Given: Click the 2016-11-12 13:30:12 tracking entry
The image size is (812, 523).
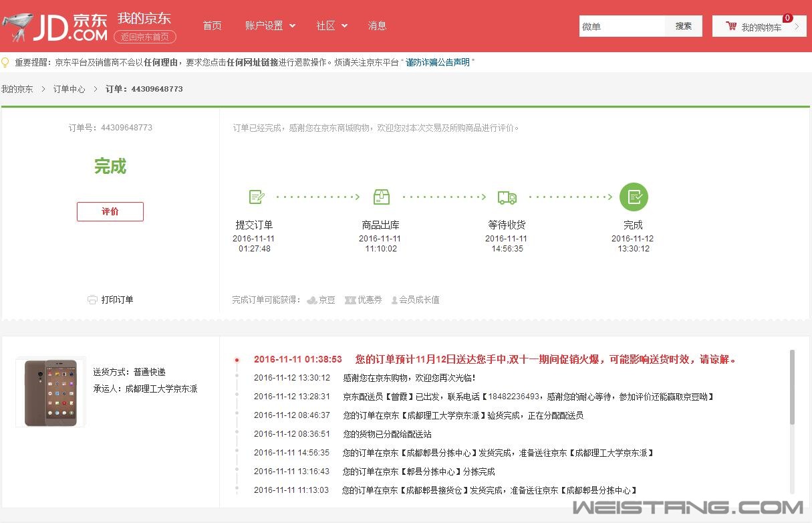Looking at the screenshot, I should coord(364,378).
